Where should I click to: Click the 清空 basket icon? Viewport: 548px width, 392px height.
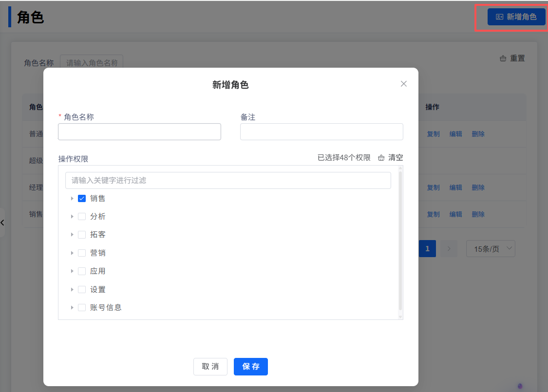381,158
